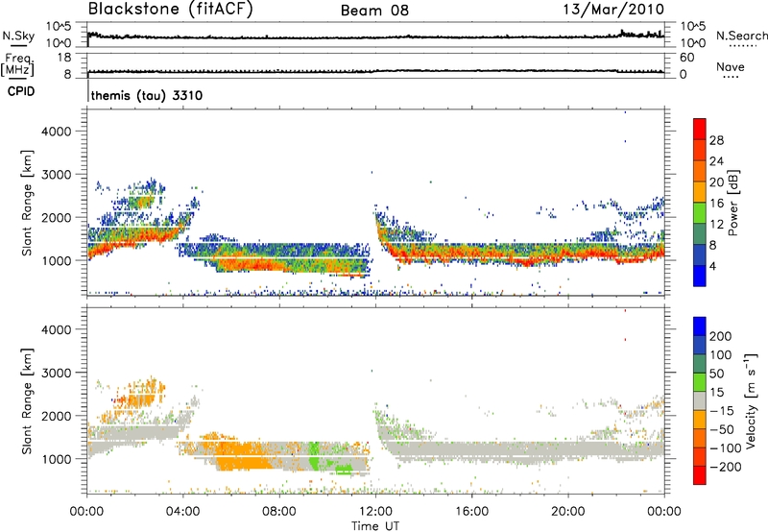Click the 20:00 time tick label
Image resolution: width=768 pixels, height=532 pixels.
[568, 512]
